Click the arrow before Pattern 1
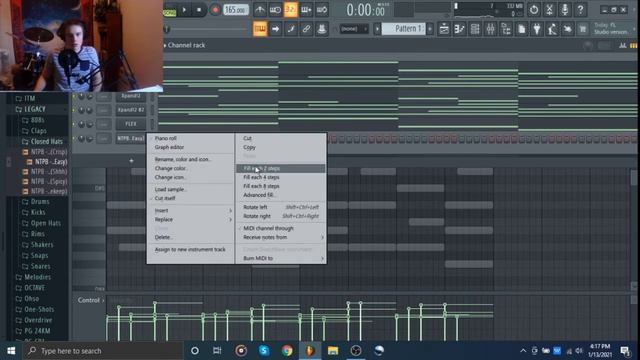 click(x=377, y=29)
